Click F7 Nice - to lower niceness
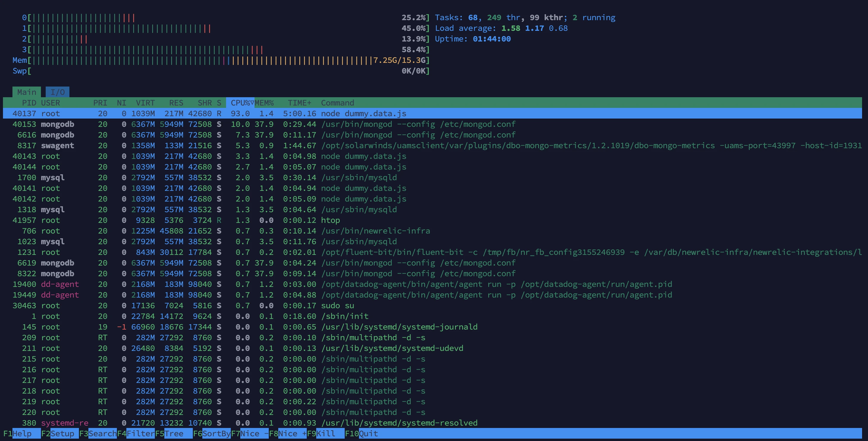Viewport: 868px width, 441px height. pos(250,433)
